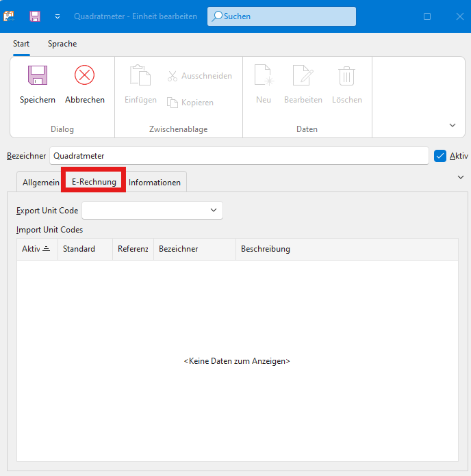Click the Abbrechen red cancel icon
Screen dimensions: 471x476
(85, 75)
